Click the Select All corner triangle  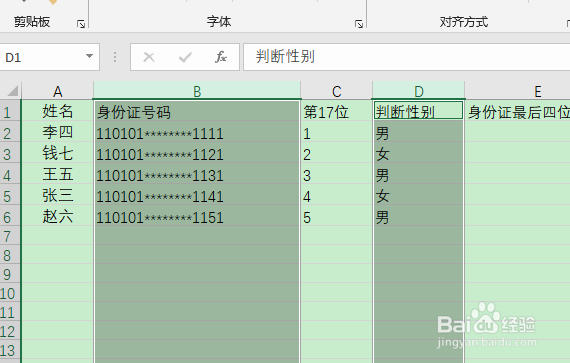(13, 90)
